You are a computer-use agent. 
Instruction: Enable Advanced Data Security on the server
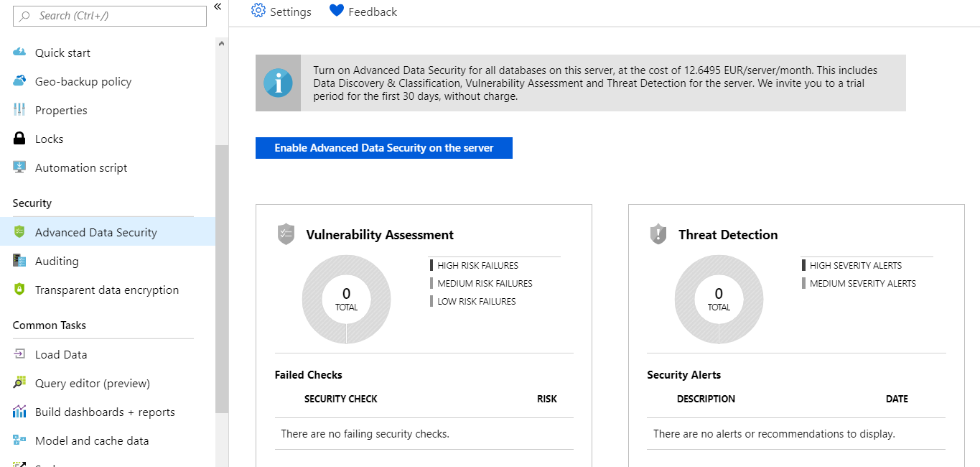coord(384,148)
